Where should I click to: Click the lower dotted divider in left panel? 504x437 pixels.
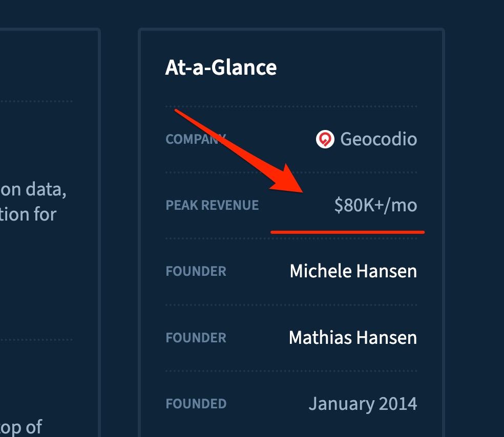click(x=36, y=340)
